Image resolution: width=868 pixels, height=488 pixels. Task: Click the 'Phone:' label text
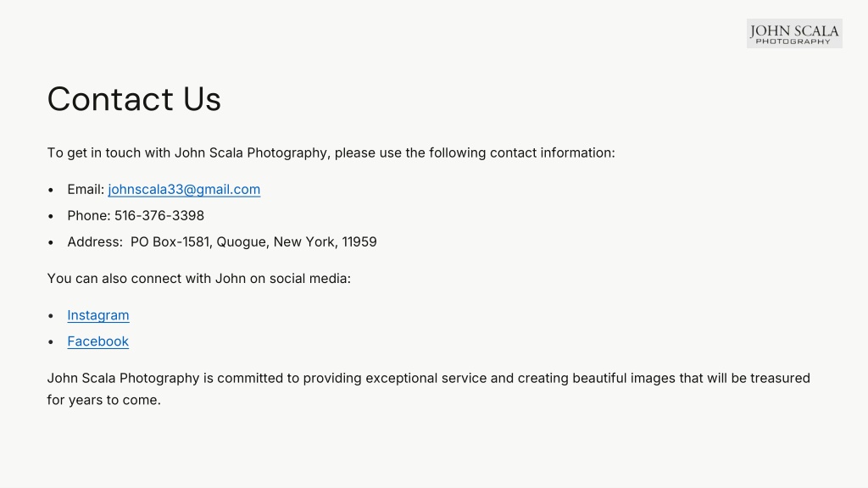coord(89,216)
